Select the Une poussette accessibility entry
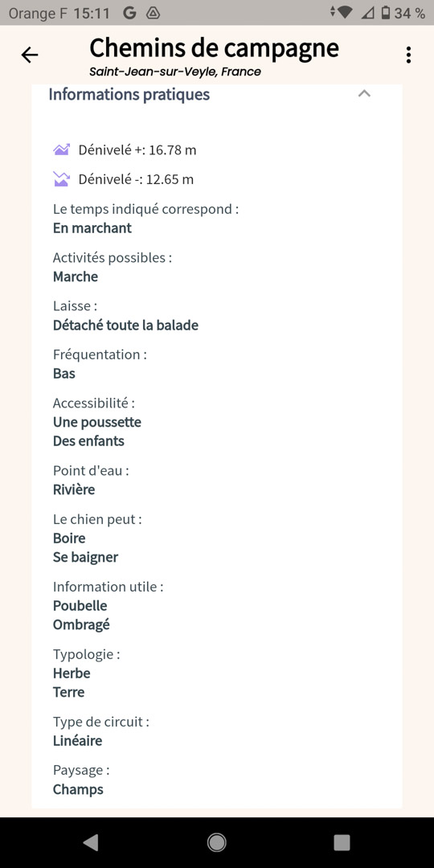The width and height of the screenshot is (434, 868). pyautogui.click(x=97, y=423)
